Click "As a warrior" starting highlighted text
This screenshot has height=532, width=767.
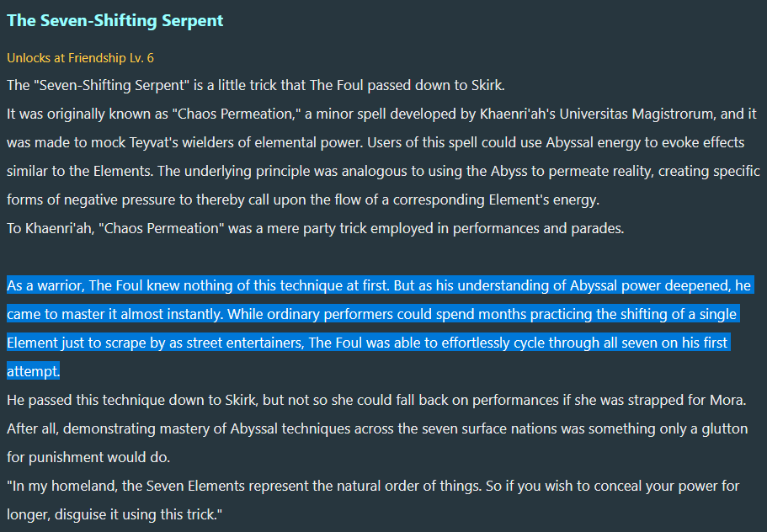click(45, 285)
